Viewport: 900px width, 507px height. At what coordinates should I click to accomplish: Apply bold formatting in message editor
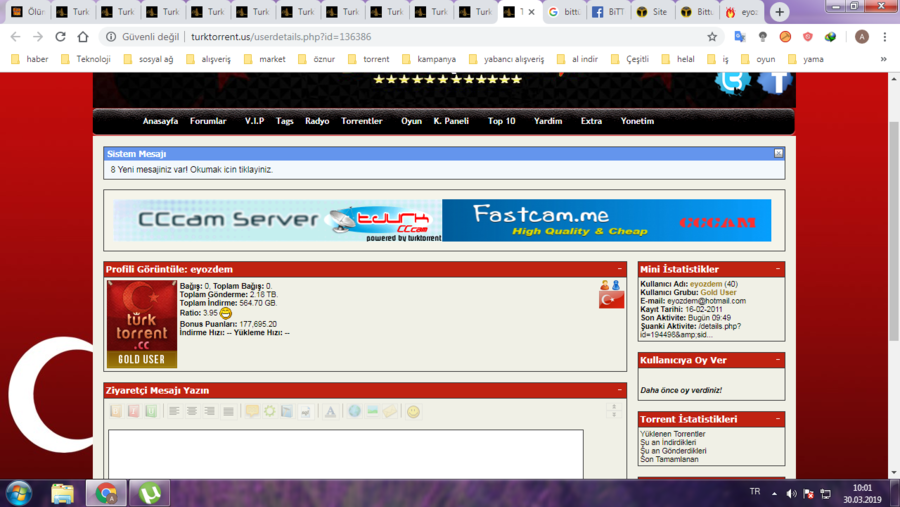point(116,411)
